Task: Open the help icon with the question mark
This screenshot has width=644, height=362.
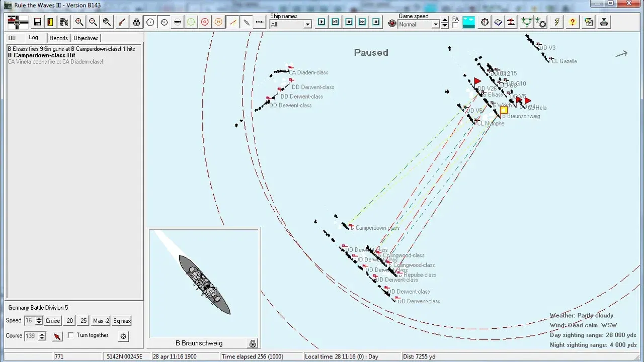Action: click(x=573, y=22)
